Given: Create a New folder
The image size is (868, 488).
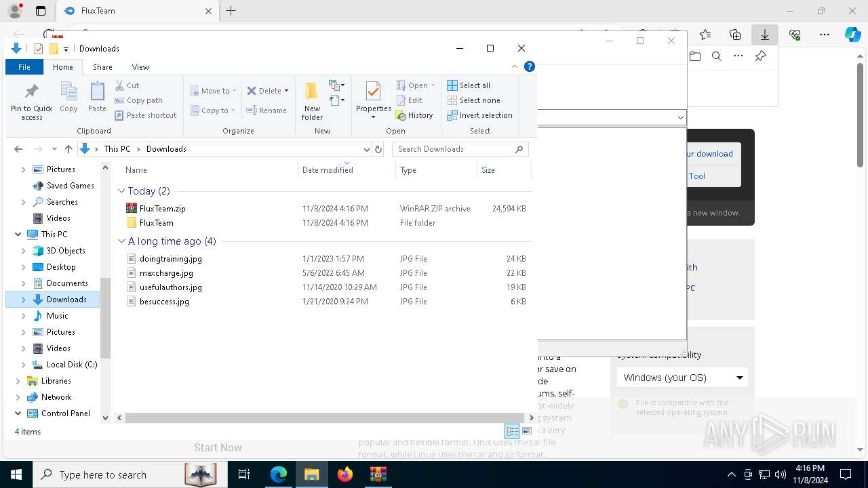Looking at the screenshot, I should [x=312, y=101].
